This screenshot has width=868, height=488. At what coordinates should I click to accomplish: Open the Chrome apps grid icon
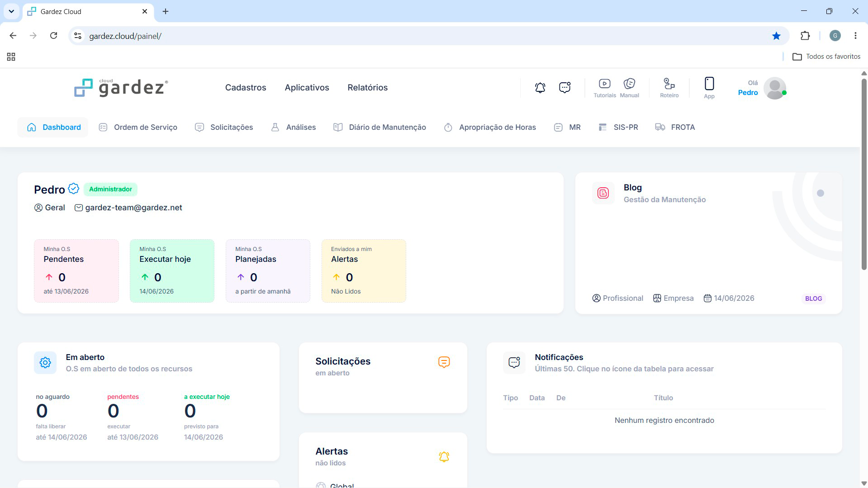pyautogui.click(x=11, y=57)
